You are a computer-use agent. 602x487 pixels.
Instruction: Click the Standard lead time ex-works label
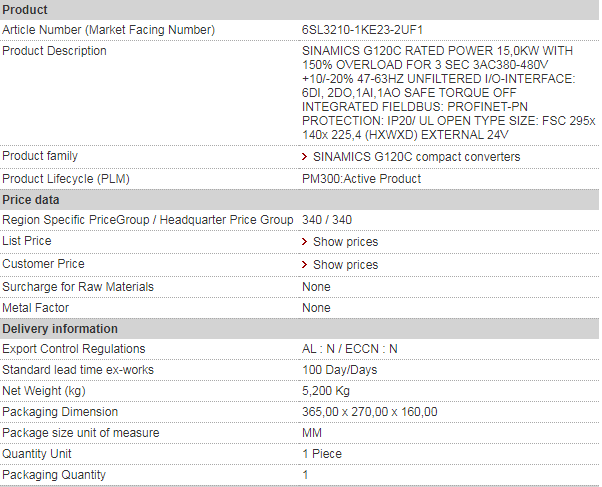(78, 370)
